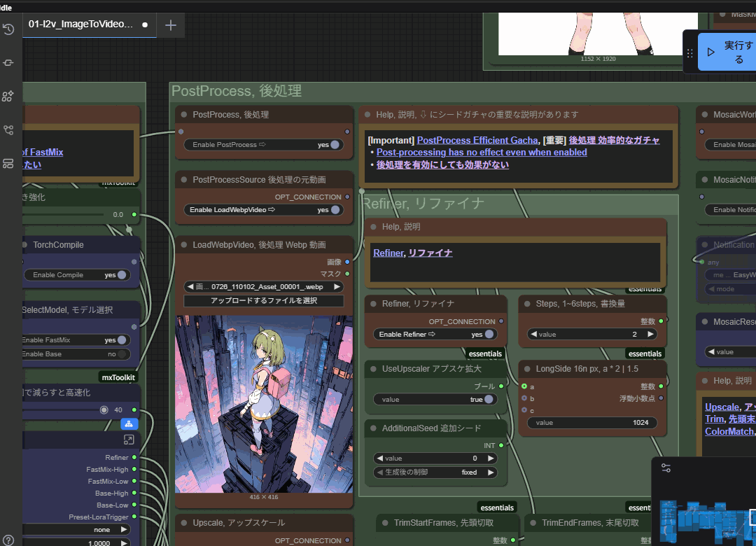The image size is (756, 546).
Task: Click the 実行する run button
Action: tap(727, 52)
